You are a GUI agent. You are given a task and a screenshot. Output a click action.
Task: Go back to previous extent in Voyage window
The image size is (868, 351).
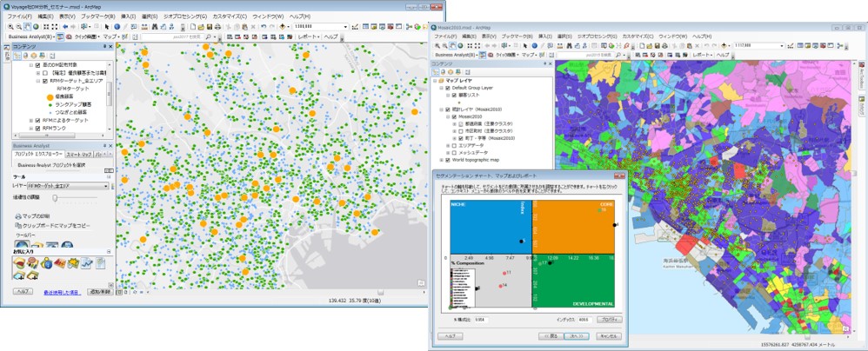tap(64, 27)
